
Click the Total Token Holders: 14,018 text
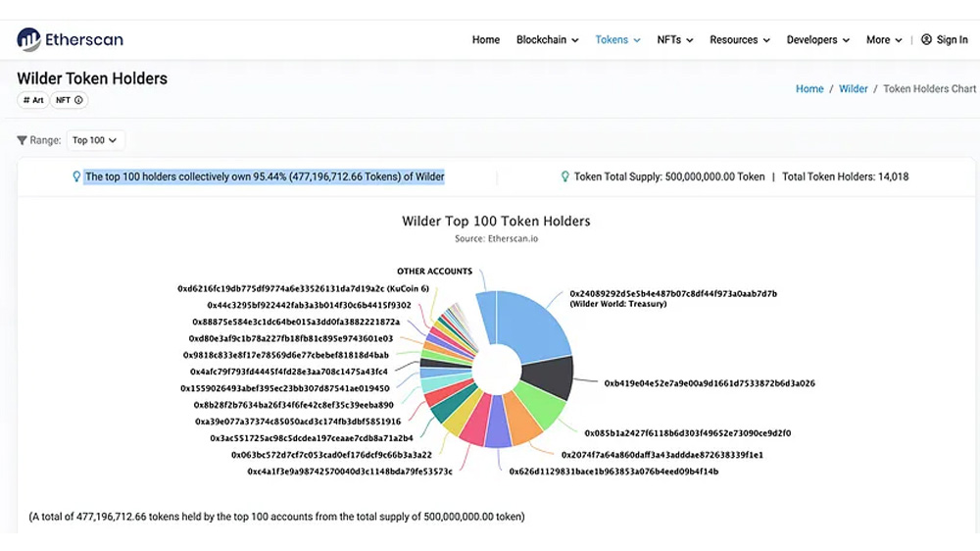(x=845, y=176)
